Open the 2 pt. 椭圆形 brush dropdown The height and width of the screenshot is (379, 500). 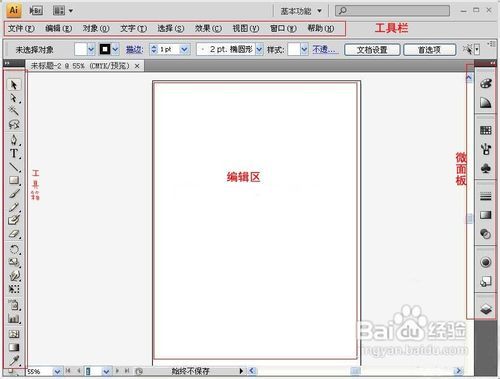259,50
